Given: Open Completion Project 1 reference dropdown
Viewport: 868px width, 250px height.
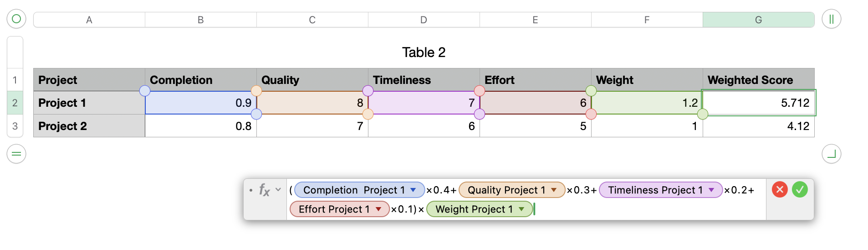Looking at the screenshot, I should click(x=414, y=190).
